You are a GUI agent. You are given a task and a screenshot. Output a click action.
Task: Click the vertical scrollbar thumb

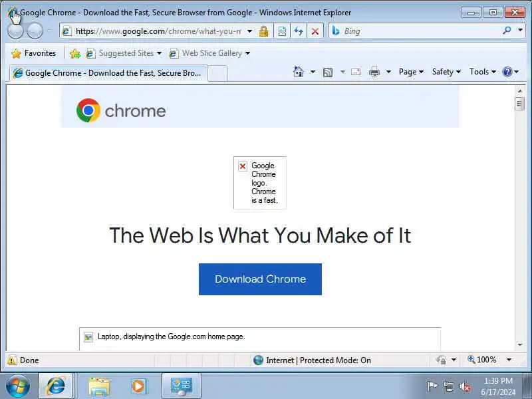pos(519,104)
